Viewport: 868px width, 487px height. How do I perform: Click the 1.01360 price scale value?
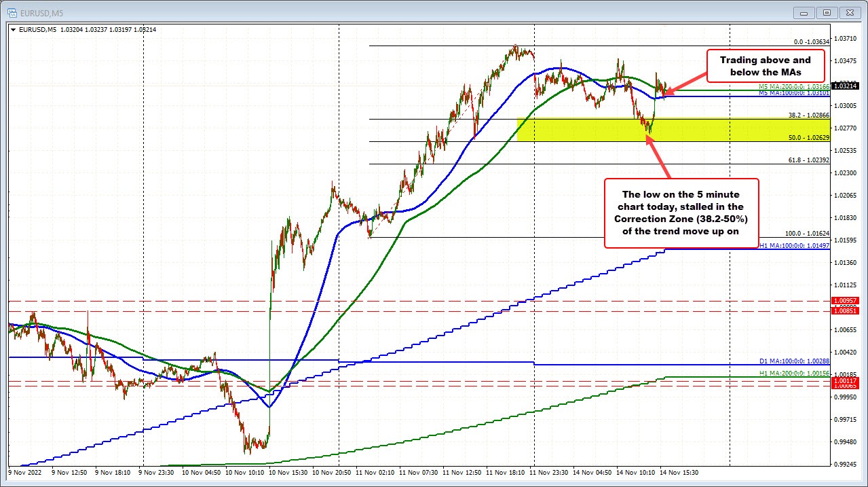pyautogui.click(x=846, y=263)
